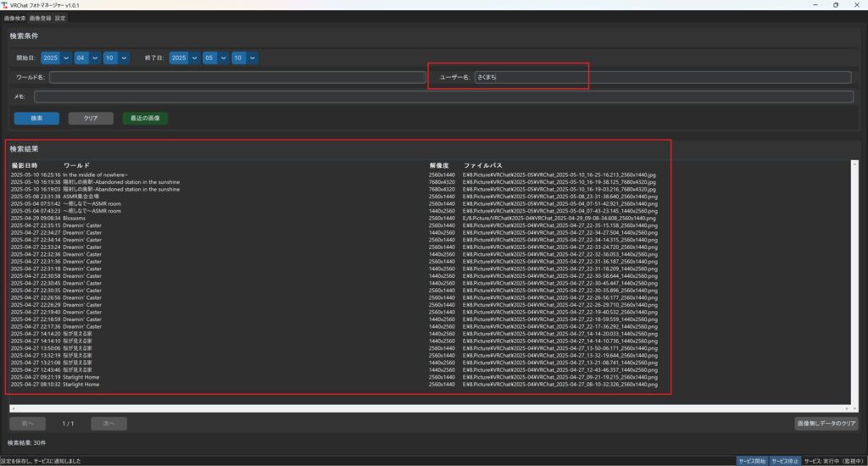Viewport: 868px width, 466px height.
Task: Click the サービス停止 button
Action: coord(785,461)
